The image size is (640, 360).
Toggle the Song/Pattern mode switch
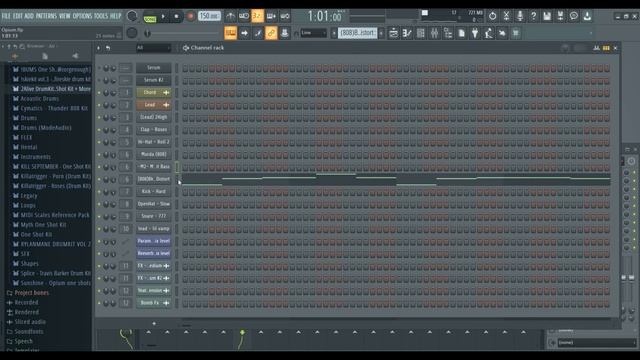[150, 19]
